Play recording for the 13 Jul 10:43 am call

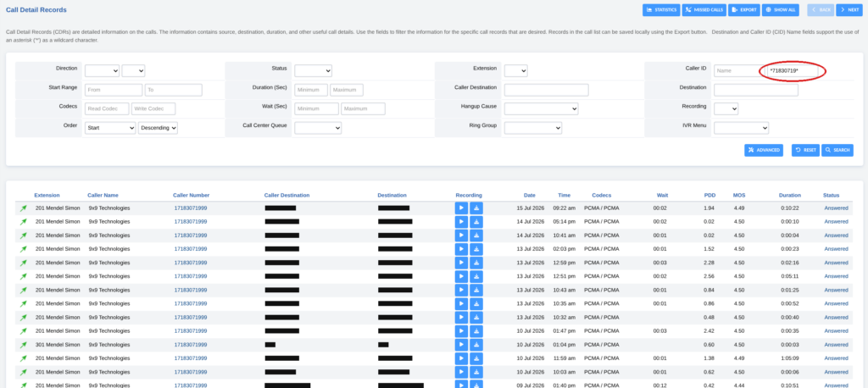coord(461,290)
